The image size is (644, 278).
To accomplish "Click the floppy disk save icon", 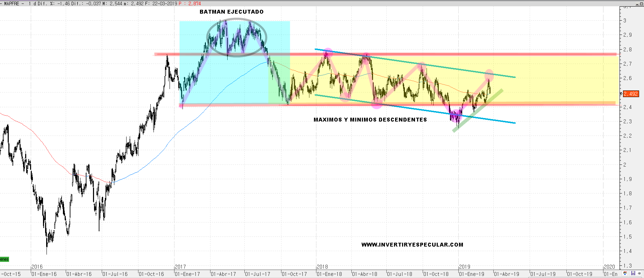I will tap(633, 273).
